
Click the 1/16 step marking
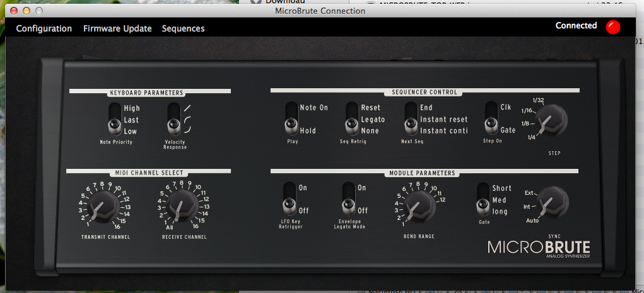527,110
